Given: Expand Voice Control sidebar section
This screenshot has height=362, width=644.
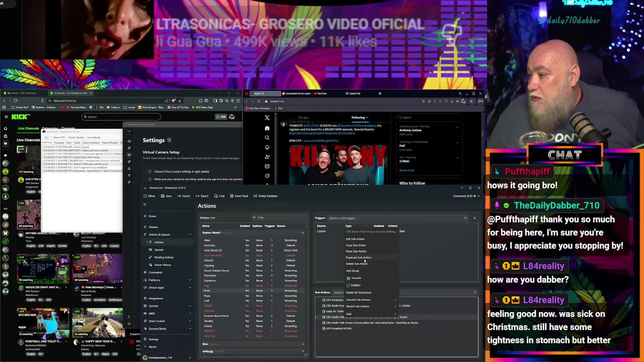Looking at the screenshot, I should tap(190, 321).
